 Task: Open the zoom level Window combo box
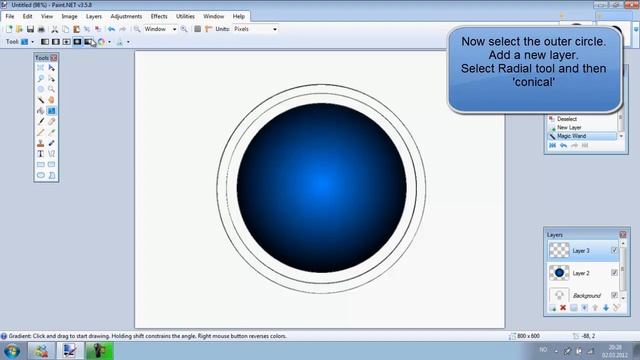click(x=160, y=29)
